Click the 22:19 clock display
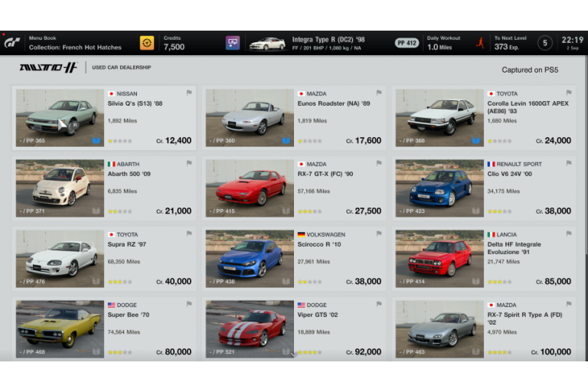 [x=572, y=40]
